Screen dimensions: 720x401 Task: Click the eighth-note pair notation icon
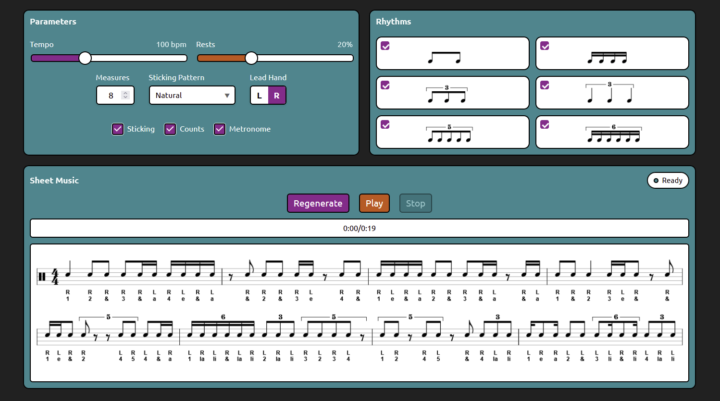click(x=444, y=57)
